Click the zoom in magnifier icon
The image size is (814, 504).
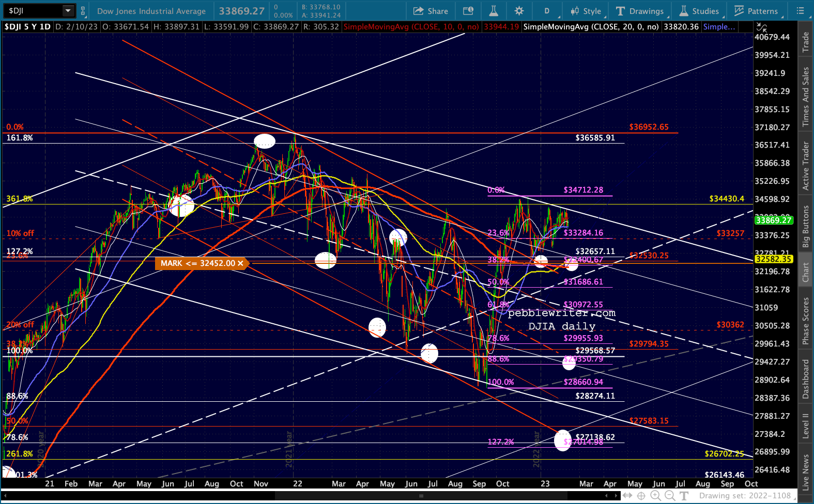(655, 496)
